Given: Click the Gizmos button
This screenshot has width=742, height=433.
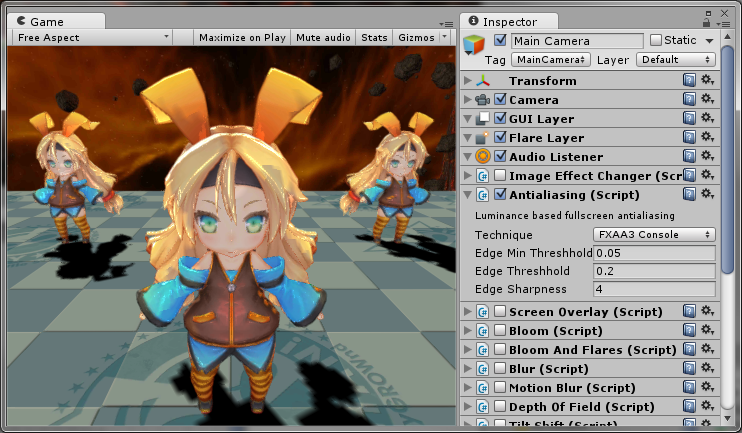Looking at the screenshot, I should (416, 37).
